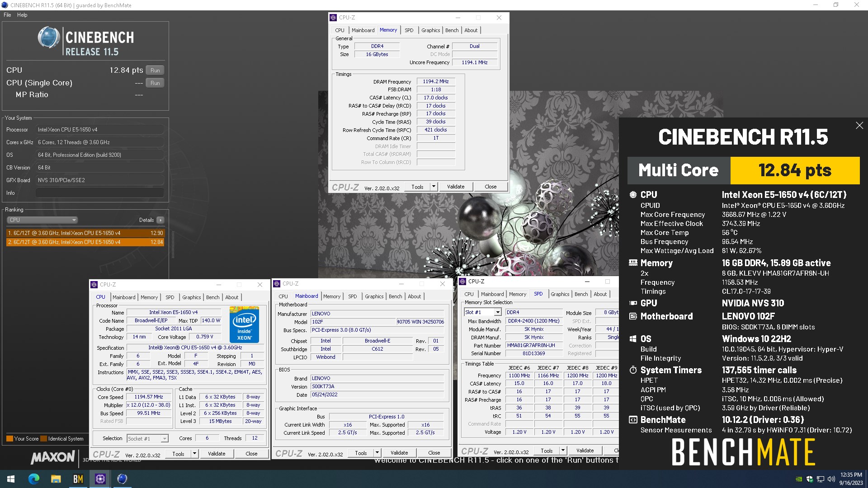Image resolution: width=868 pixels, height=488 pixels.
Task: Click the Intel Xeon inside badge
Action: click(244, 324)
